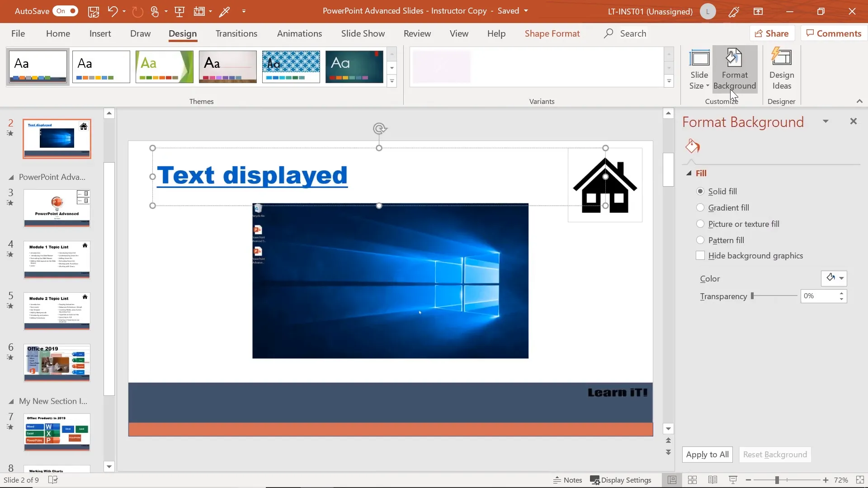Click the accessibility check icon in status bar
This screenshot has width=868, height=488.
(53, 480)
